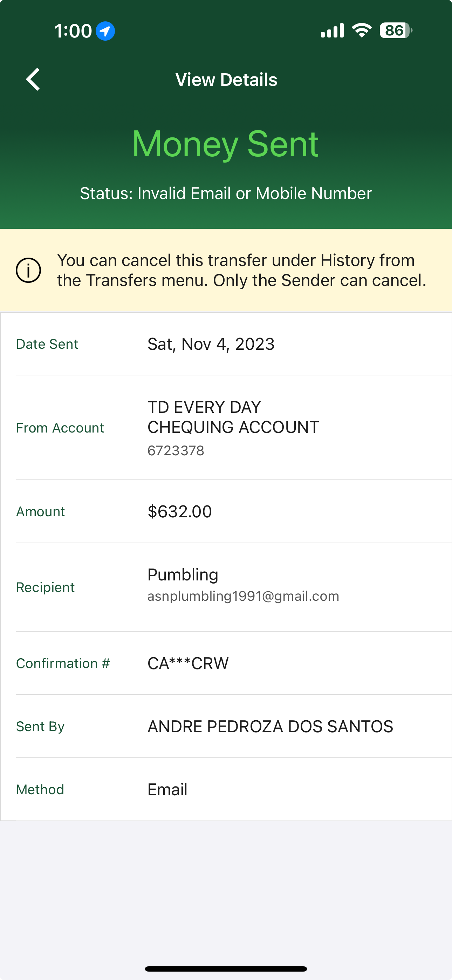The height and width of the screenshot is (980, 452).
Task: Tap the battery level indicator
Action: click(x=395, y=30)
